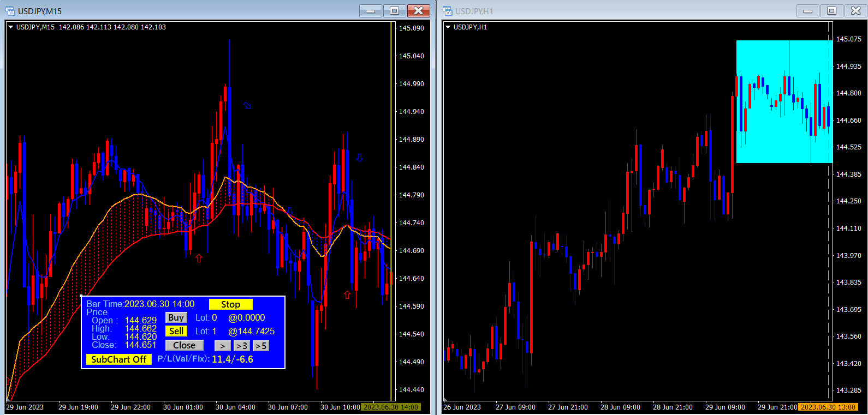Minimize the USDJPY,M15 chart window
Screen dimensions: 868x415
pos(371,11)
